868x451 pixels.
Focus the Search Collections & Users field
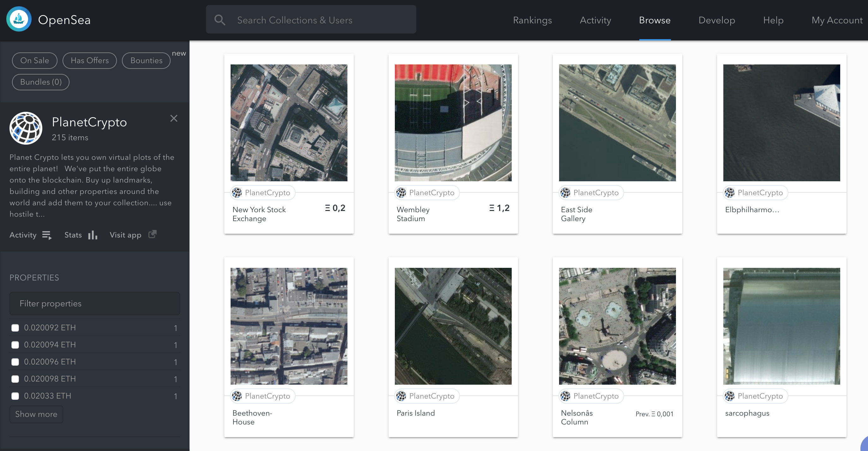tap(311, 19)
